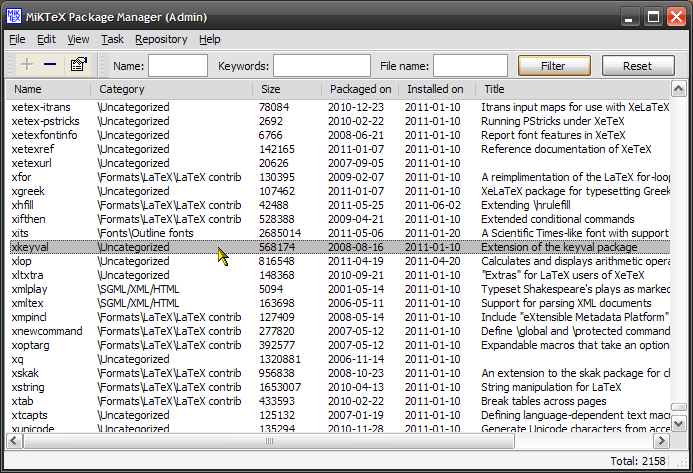Click the install package plus icon
The width and height of the screenshot is (693, 473).
click(27, 65)
